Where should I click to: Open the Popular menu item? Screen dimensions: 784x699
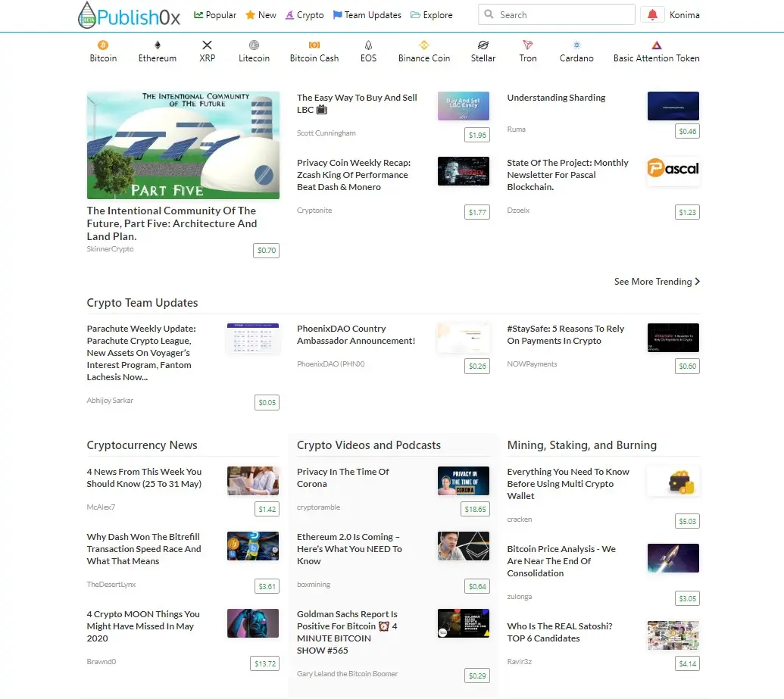[215, 15]
